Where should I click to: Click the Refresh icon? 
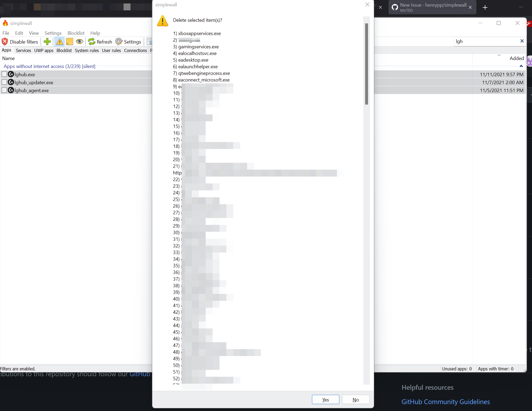(92, 42)
